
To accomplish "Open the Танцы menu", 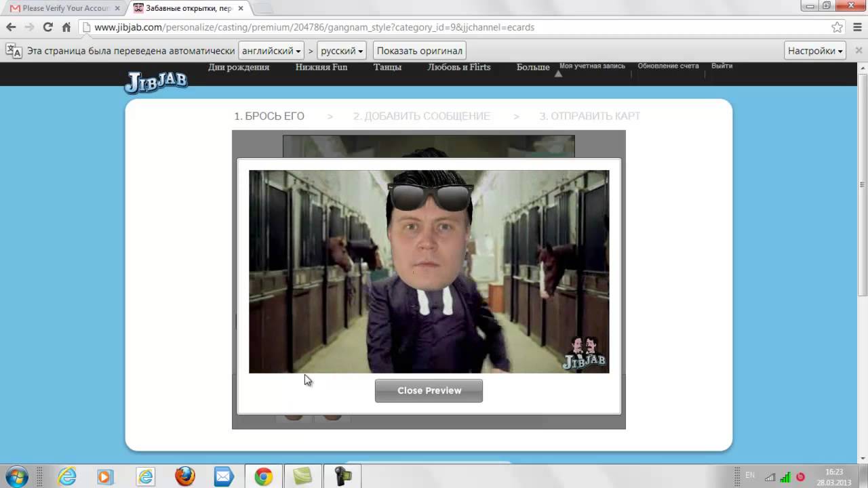I will click(387, 67).
